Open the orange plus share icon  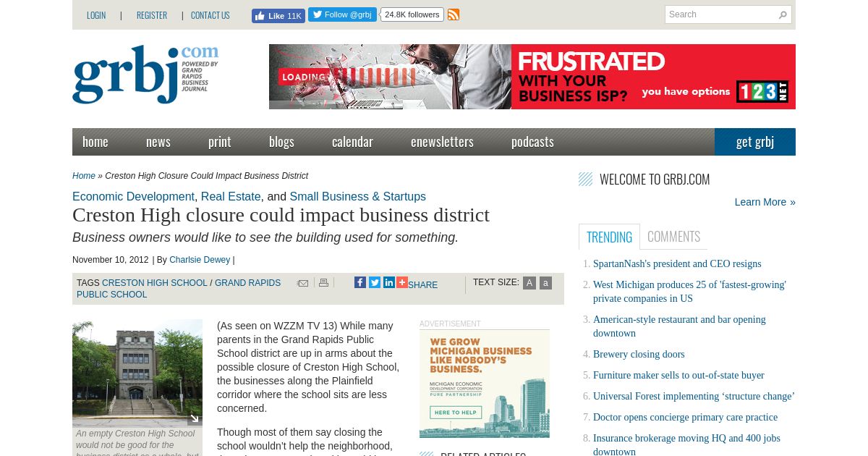coord(402,282)
